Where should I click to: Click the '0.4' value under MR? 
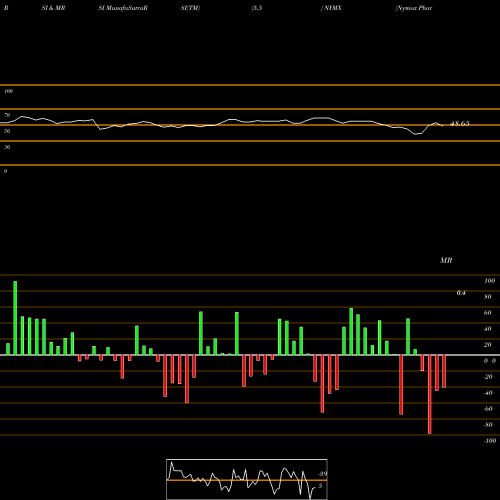pos(461,293)
